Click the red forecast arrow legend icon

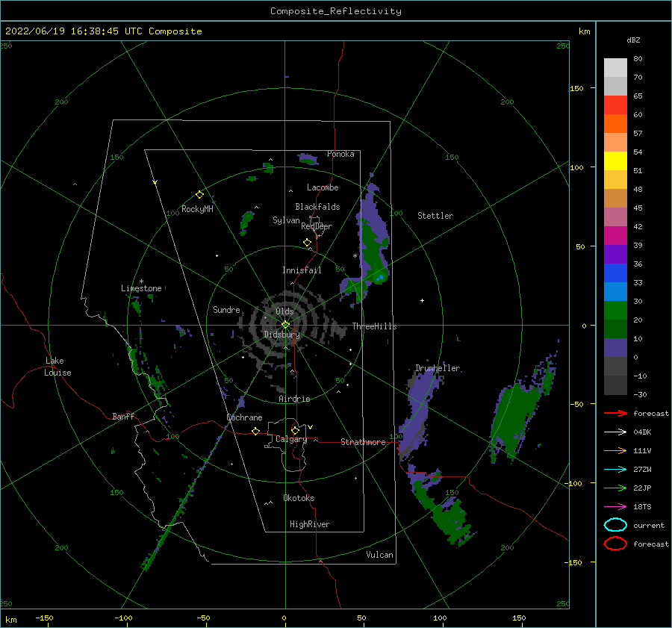615,413
